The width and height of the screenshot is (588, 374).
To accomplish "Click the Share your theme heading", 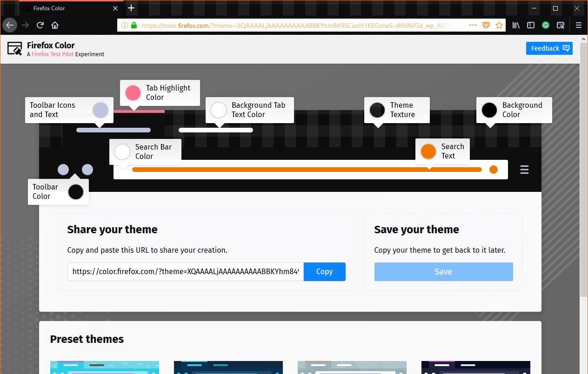I will click(112, 230).
